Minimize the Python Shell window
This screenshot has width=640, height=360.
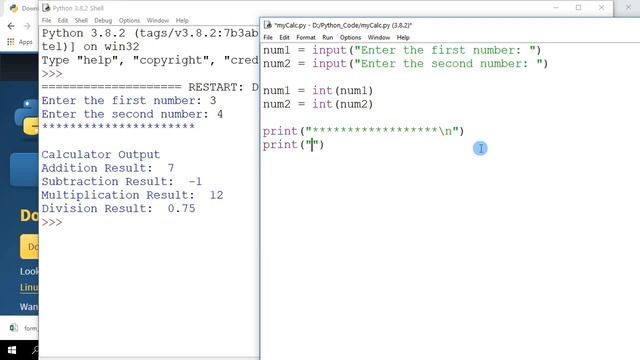pyautogui.click(x=556, y=8)
